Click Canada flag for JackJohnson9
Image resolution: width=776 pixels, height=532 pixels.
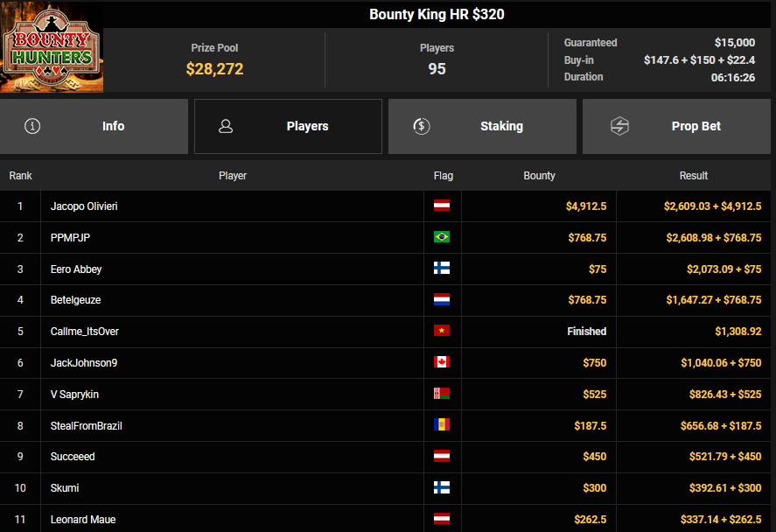442,362
